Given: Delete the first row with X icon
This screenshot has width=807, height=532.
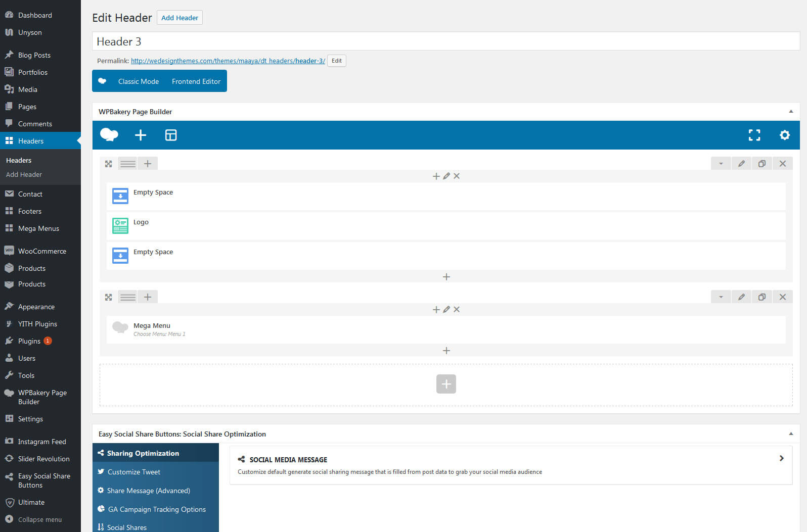Looking at the screenshot, I should pos(782,164).
